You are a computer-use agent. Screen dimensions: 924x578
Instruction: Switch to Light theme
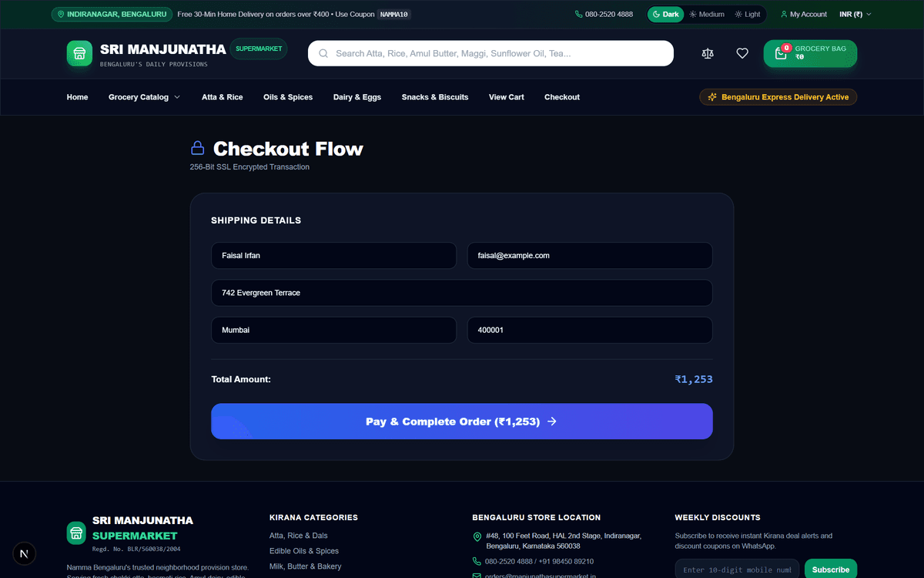coord(748,14)
